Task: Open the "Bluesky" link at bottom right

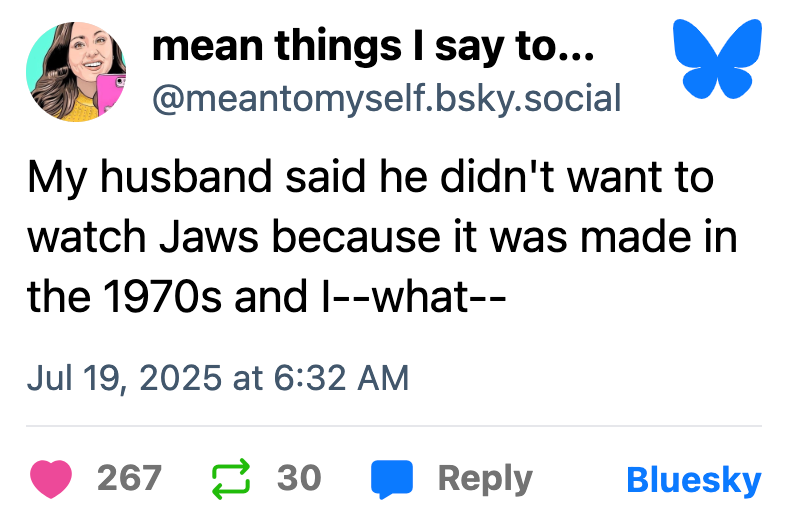Action: 693,480
